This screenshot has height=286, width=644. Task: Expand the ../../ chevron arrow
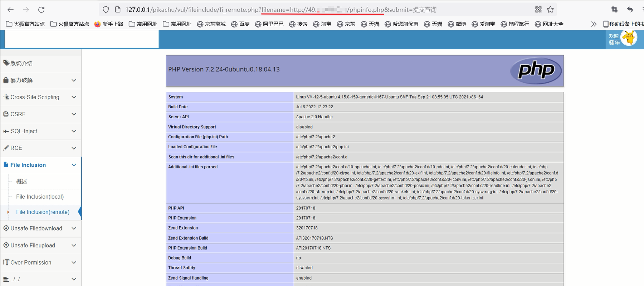pos(74,279)
